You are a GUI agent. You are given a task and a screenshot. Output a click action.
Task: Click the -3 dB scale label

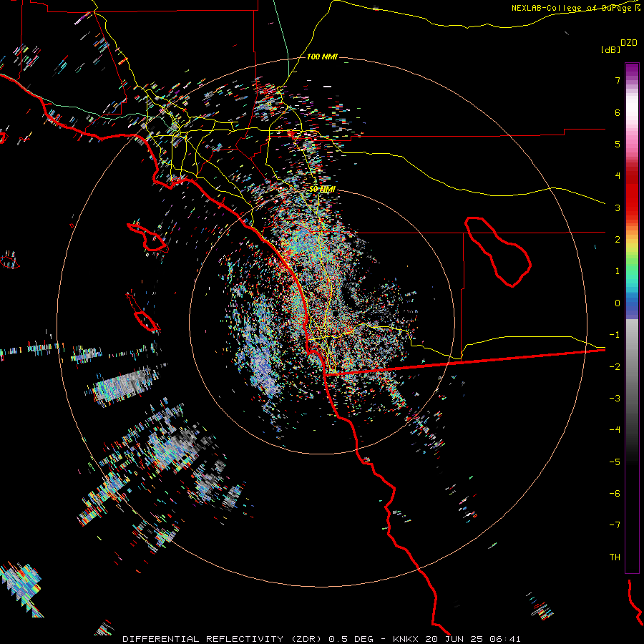click(615, 398)
